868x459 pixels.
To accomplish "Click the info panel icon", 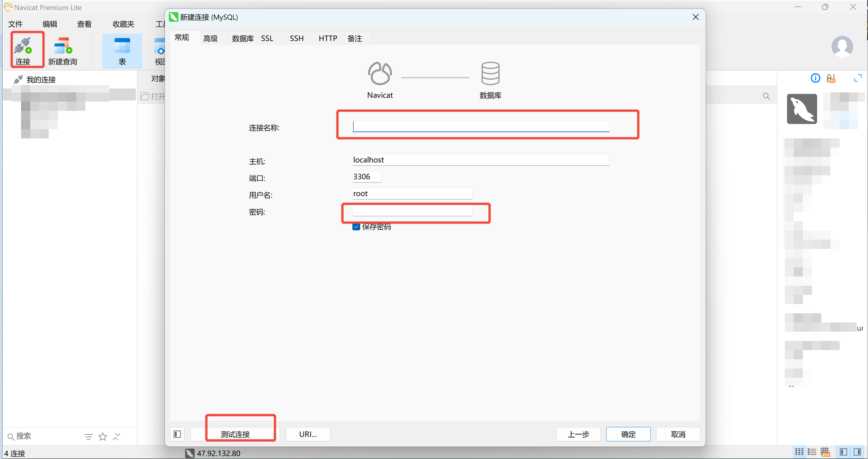I will (815, 78).
